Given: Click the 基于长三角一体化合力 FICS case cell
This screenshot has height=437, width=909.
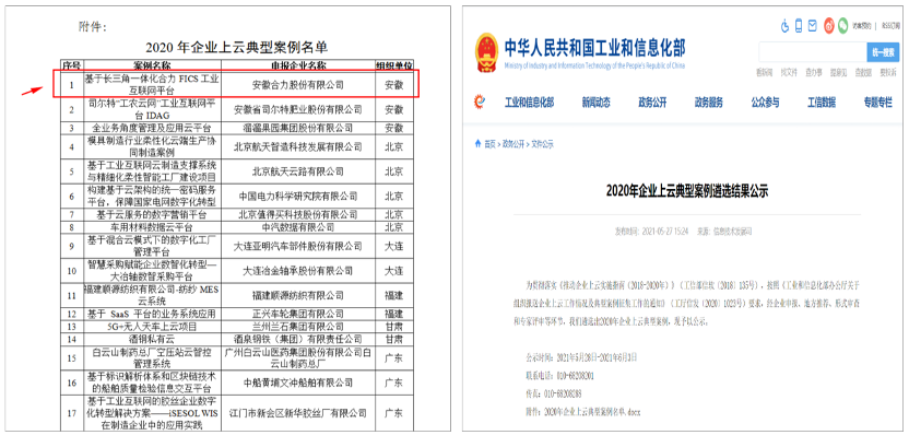Looking at the screenshot, I should coord(152,85).
